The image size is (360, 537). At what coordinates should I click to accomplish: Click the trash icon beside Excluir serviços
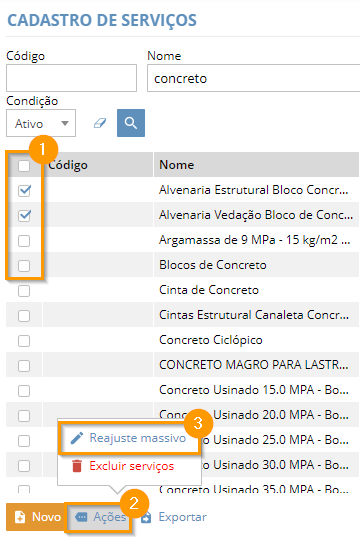click(77, 466)
